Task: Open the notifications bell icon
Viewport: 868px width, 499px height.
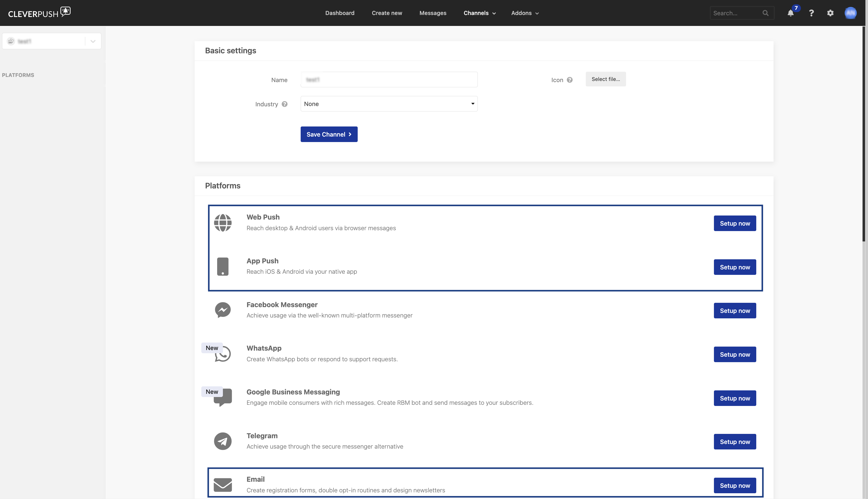Action: coord(790,13)
